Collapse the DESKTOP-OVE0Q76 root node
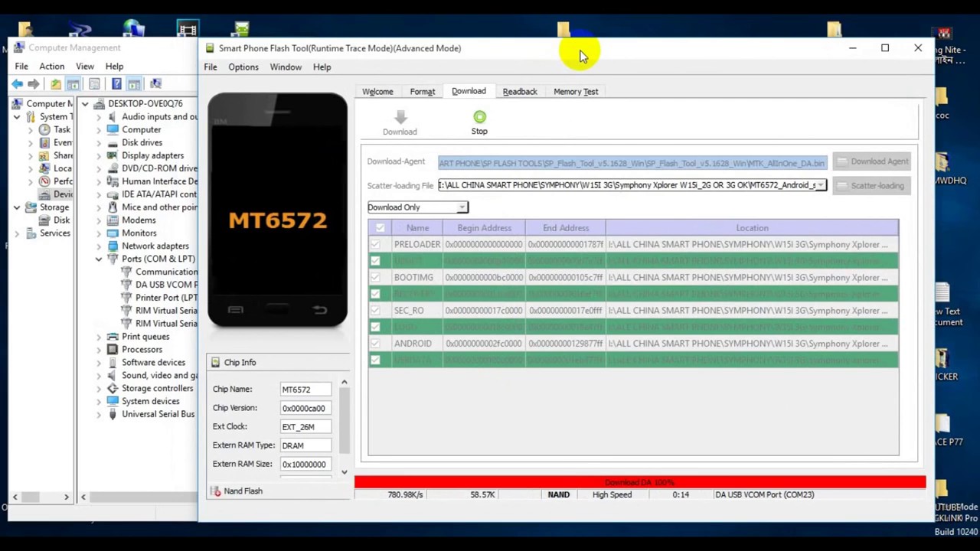The height and width of the screenshot is (551, 980). click(85, 103)
